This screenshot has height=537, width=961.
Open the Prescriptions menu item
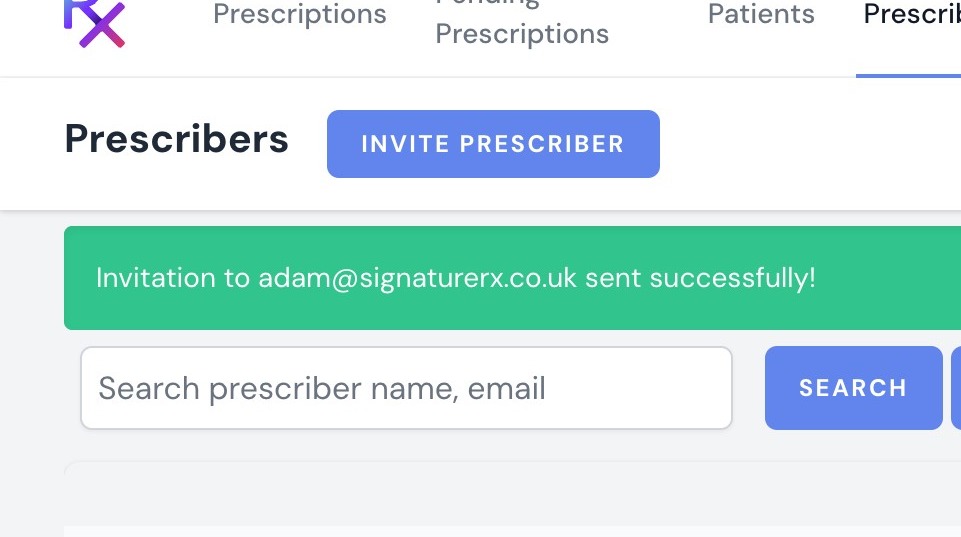click(300, 15)
